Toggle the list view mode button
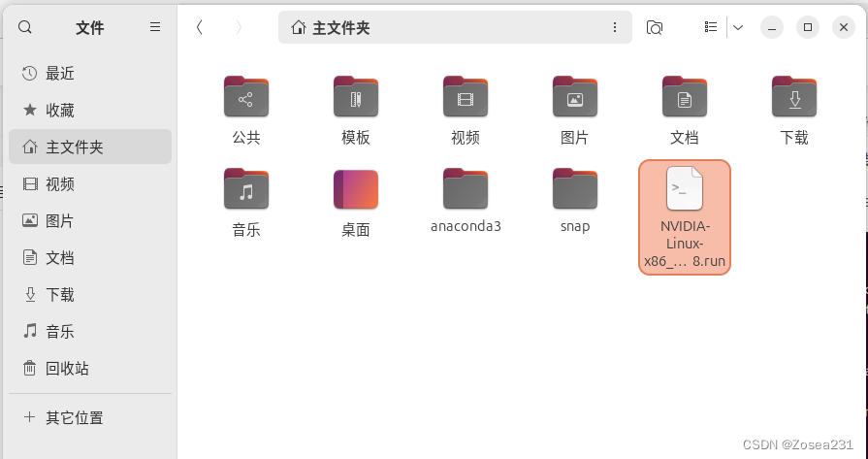The height and width of the screenshot is (459, 868). (x=711, y=28)
